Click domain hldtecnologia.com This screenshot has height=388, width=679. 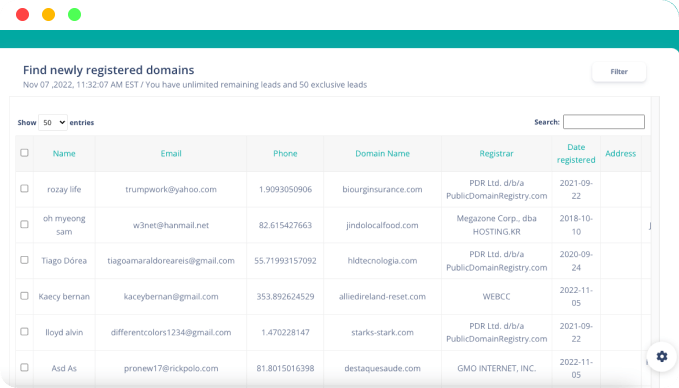click(x=382, y=261)
